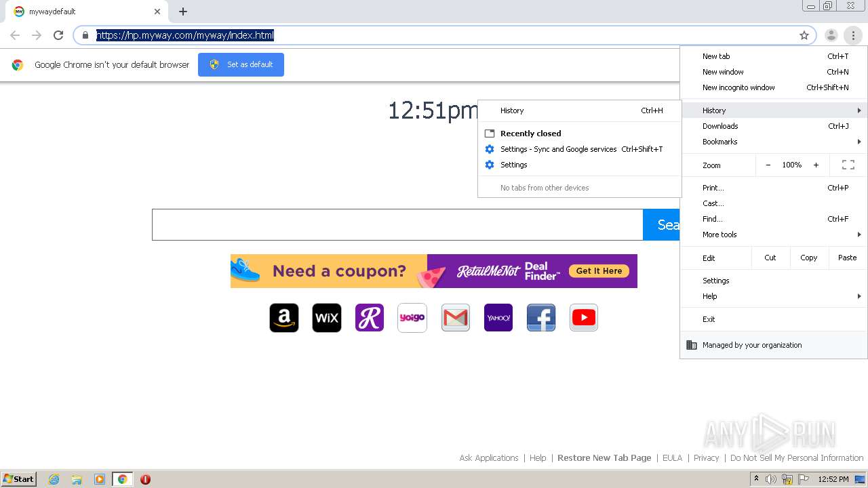Expand the More tools submenu
Viewport: 868px width, 488px height.
coord(774,235)
